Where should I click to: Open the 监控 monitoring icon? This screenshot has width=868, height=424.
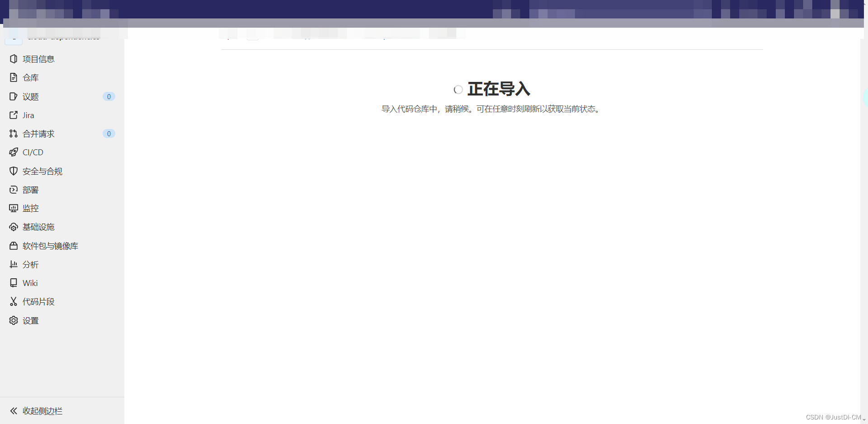click(14, 208)
